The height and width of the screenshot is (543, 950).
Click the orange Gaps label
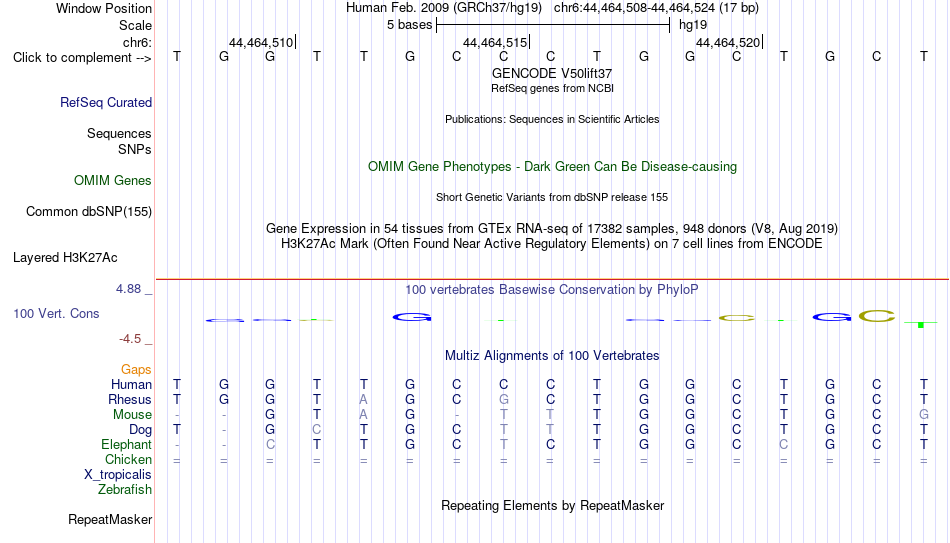click(x=136, y=370)
